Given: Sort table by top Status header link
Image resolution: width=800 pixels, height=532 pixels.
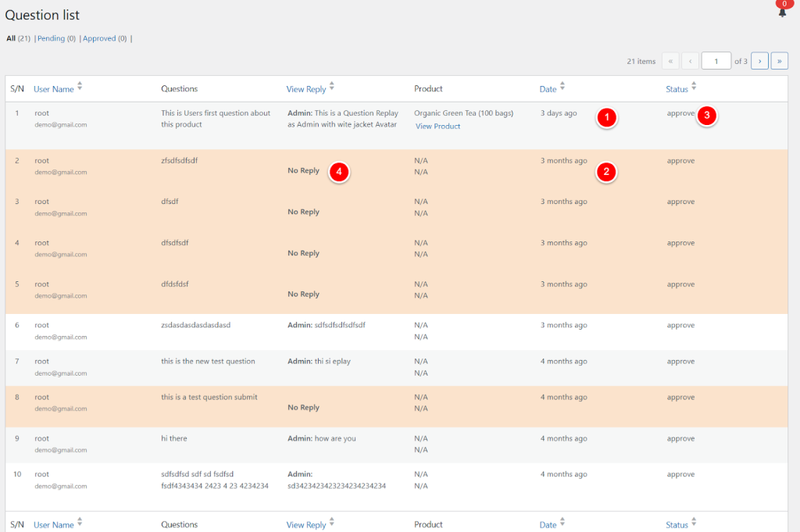Looking at the screenshot, I should pyautogui.click(x=677, y=89).
